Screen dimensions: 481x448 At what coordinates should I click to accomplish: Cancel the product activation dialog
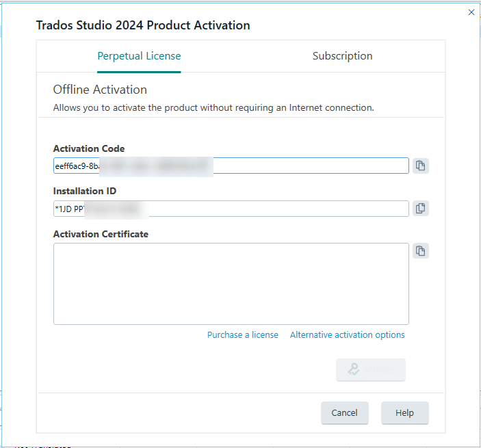click(344, 412)
